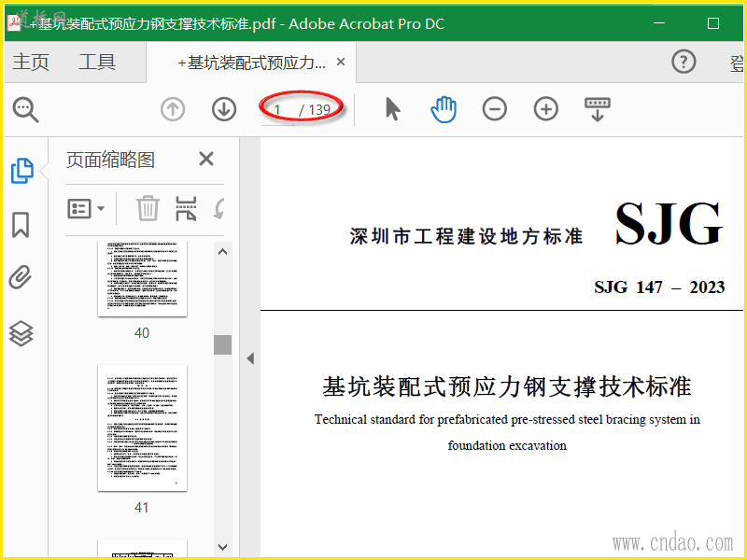747x560 pixels.
Task: Activate the hand pan tool
Action: pos(444,109)
